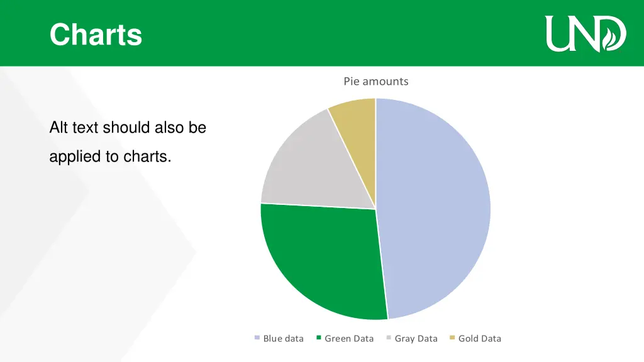
Task: Click the "Pie amounts" chart title
Action: point(375,81)
